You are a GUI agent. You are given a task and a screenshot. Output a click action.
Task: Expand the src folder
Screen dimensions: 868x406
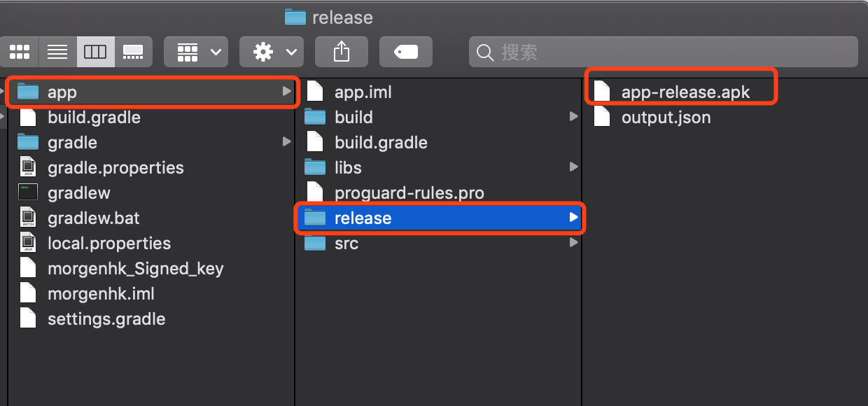pyautogui.click(x=573, y=243)
